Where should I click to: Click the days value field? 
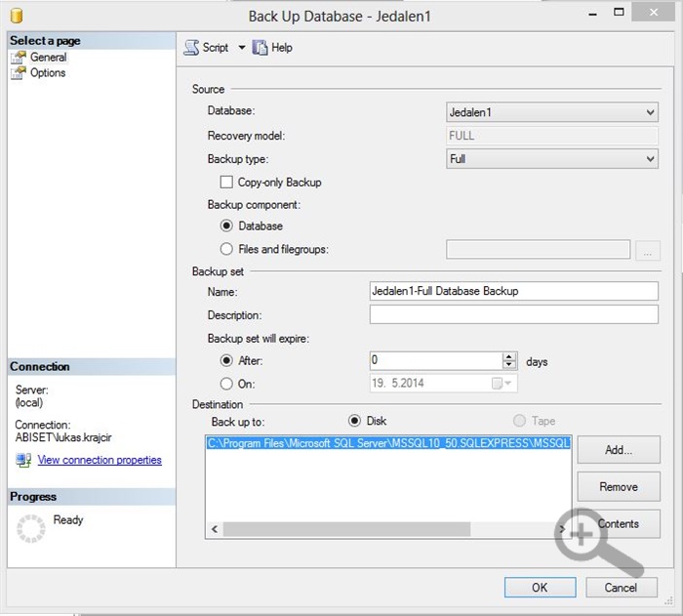tap(436, 360)
